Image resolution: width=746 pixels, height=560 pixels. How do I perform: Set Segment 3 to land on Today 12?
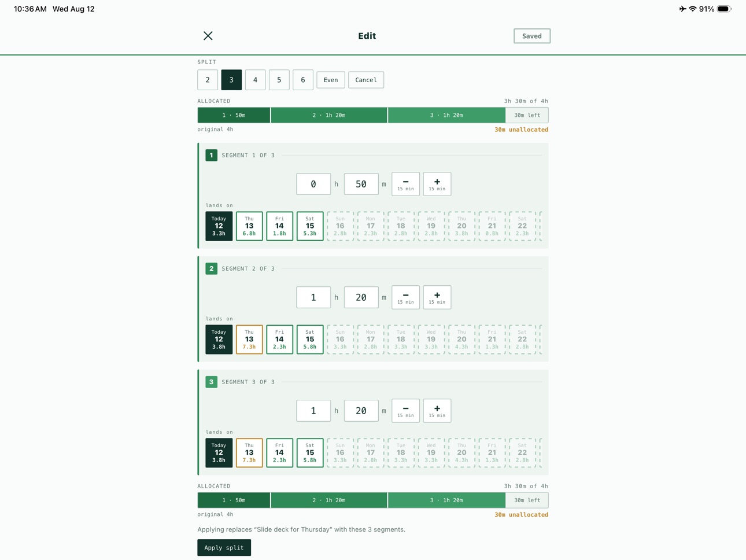[x=219, y=452]
